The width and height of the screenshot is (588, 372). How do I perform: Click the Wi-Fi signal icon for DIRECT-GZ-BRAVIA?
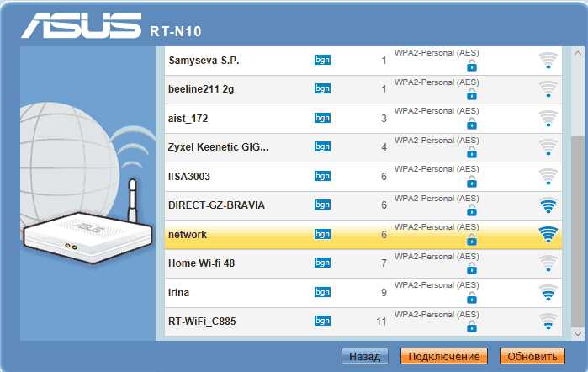click(x=548, y=205)
